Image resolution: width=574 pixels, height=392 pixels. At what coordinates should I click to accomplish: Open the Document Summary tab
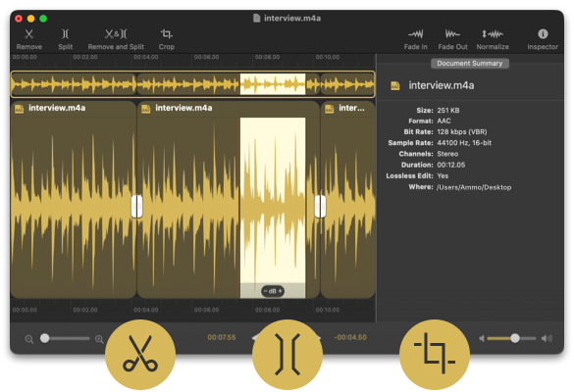coord(470,64)
